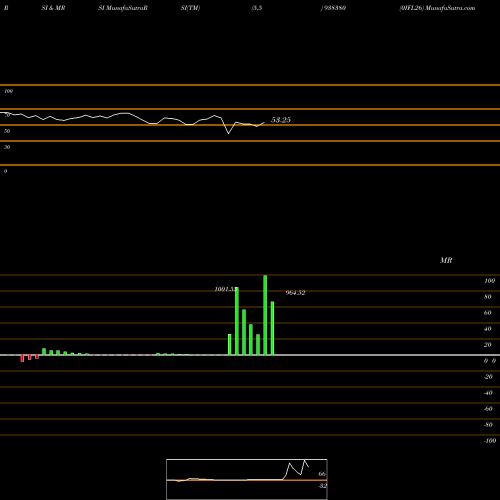Click the RSI value 53.25 label
Screen dimensions: 500x500
click(281, 120)
